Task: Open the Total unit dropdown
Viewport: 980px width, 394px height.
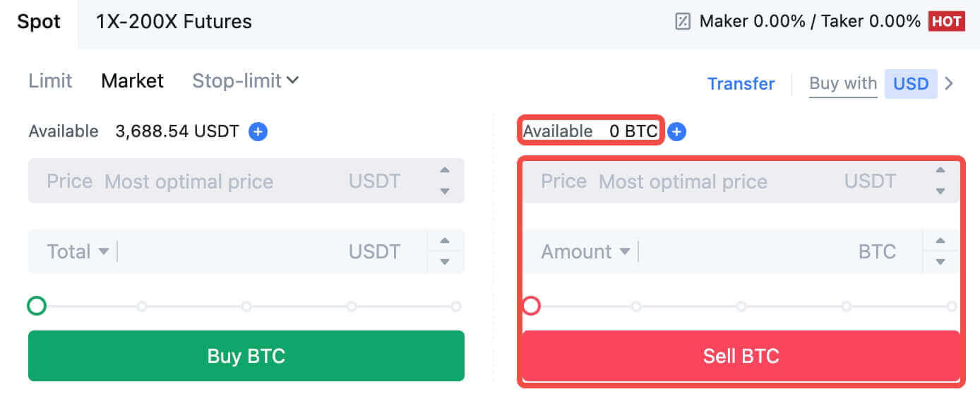Action: click(103, 252)
